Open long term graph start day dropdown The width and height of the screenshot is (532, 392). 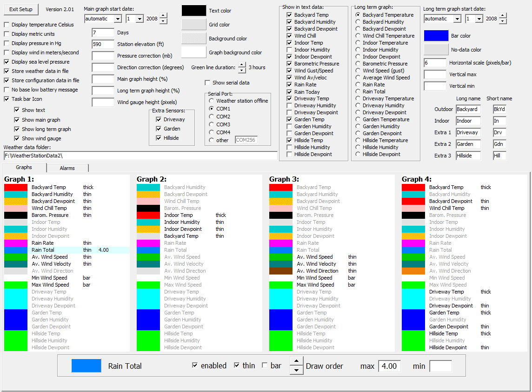pos(479,19)
